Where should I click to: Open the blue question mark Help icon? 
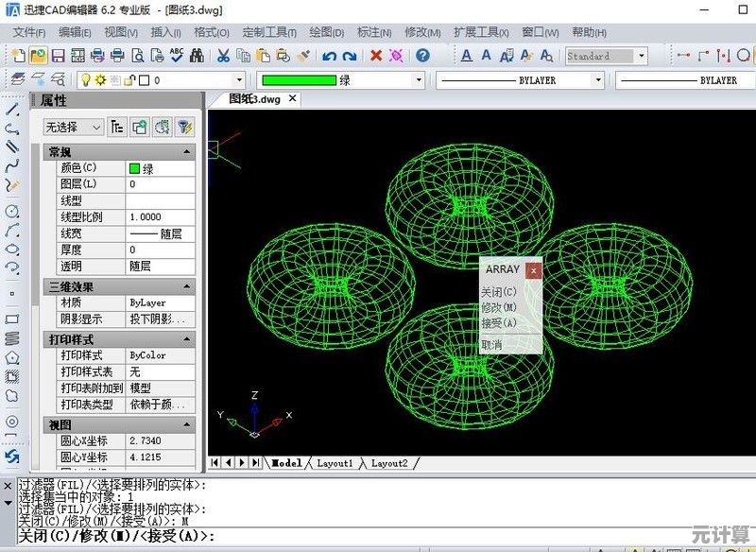point(422,56)
